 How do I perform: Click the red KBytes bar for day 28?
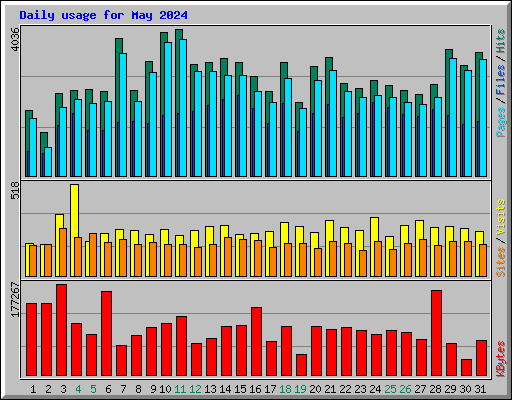tap(437, 333)
